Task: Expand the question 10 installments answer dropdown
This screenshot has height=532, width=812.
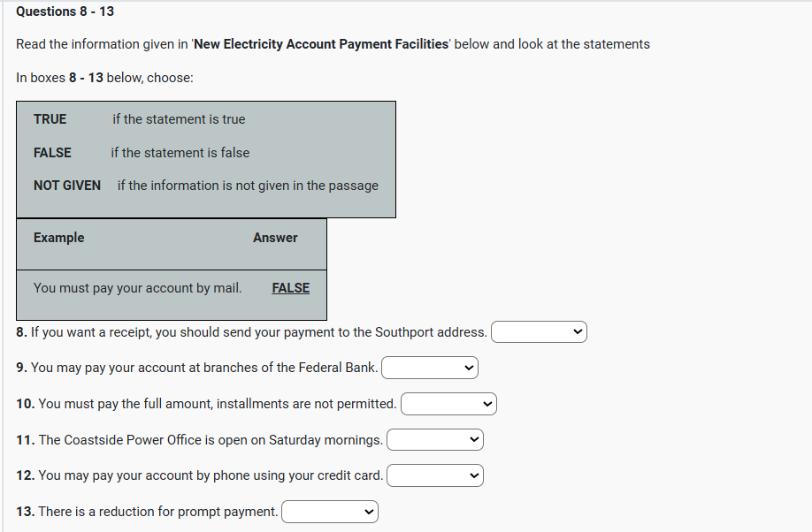Action: (x=448, y=404)
